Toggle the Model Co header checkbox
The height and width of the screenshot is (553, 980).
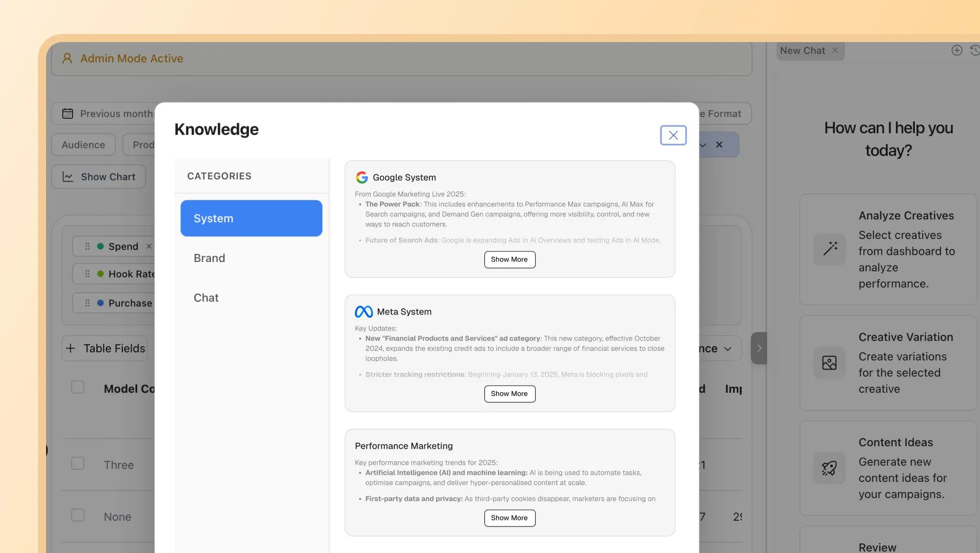[78, 387]
